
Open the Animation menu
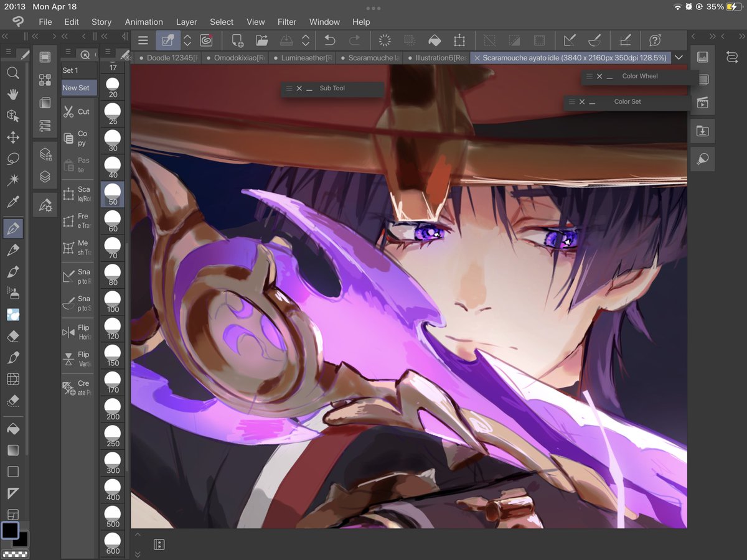click(144, 22)
